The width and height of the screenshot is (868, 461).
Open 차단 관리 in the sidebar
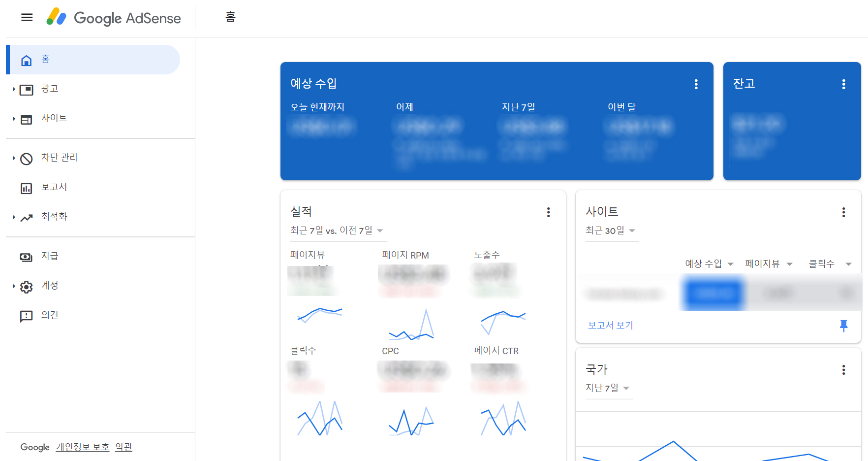click(93, 158)
